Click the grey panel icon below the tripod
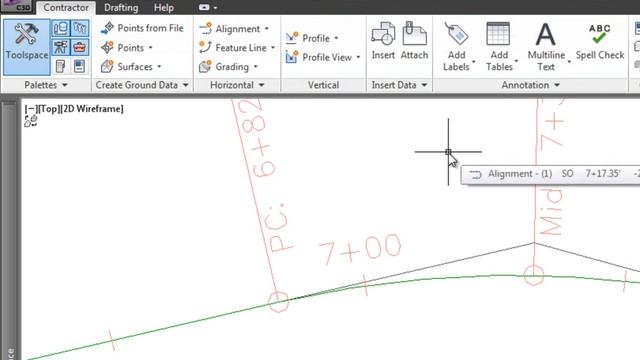This screenshot has height=360, width=640. pyautogui.click(x=61, y=66)
